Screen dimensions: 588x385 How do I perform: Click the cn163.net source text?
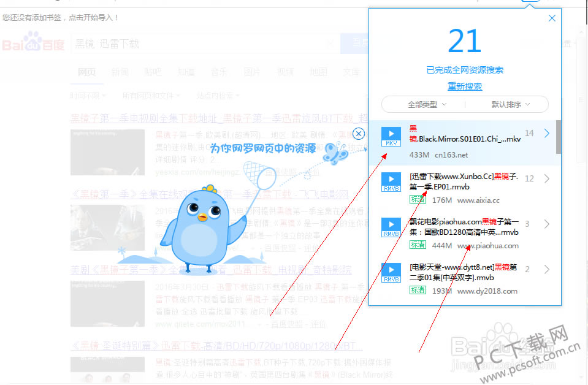point(451,155)
